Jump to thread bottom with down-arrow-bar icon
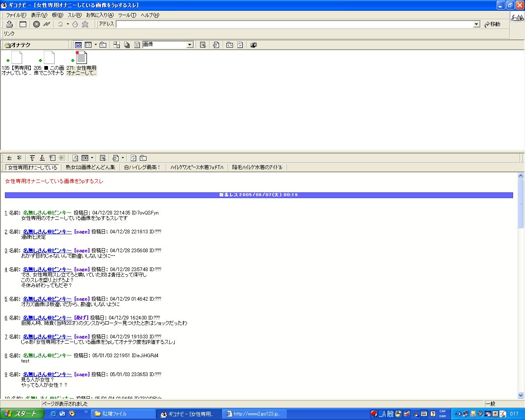Viewport: 525px width, 420px height. (42, 158)
